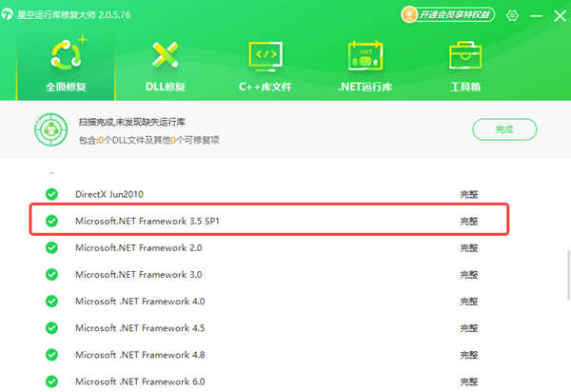Screen dimensions: 571x392
Task: Open the 全面修复 full repair icon
Action: [x=67, y=55]
